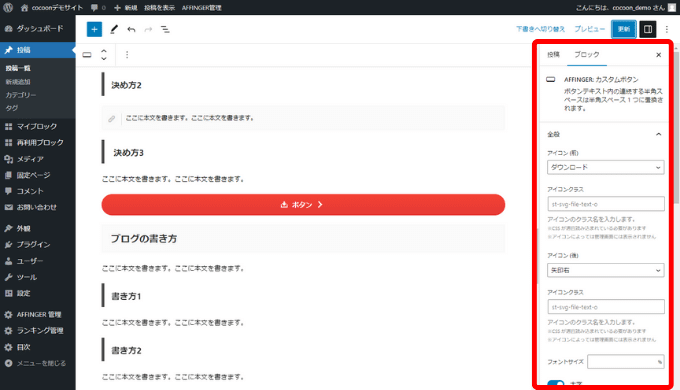The height and width of the screenshot is (390, 680).
Task: Toggle the switch below フォントサイズ
Action: pyautogui.click(x=556, y=383)
